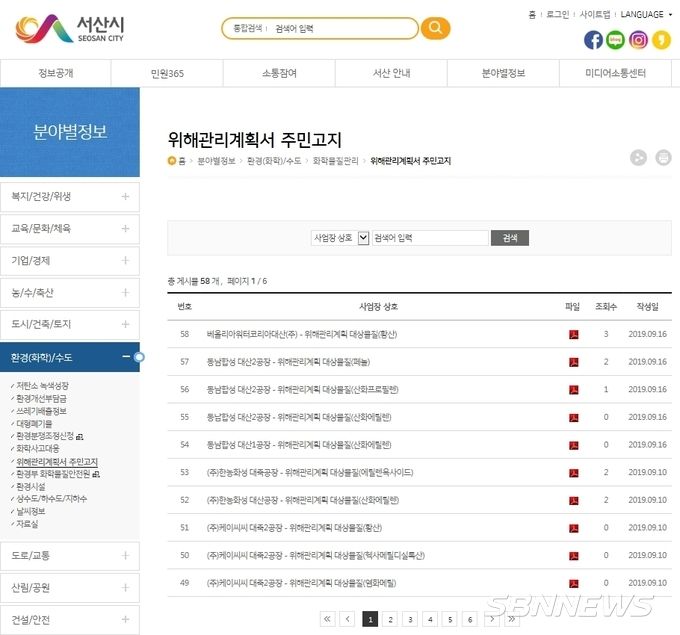
Task: Open PDF file for row 54
Action: (573, 445)
